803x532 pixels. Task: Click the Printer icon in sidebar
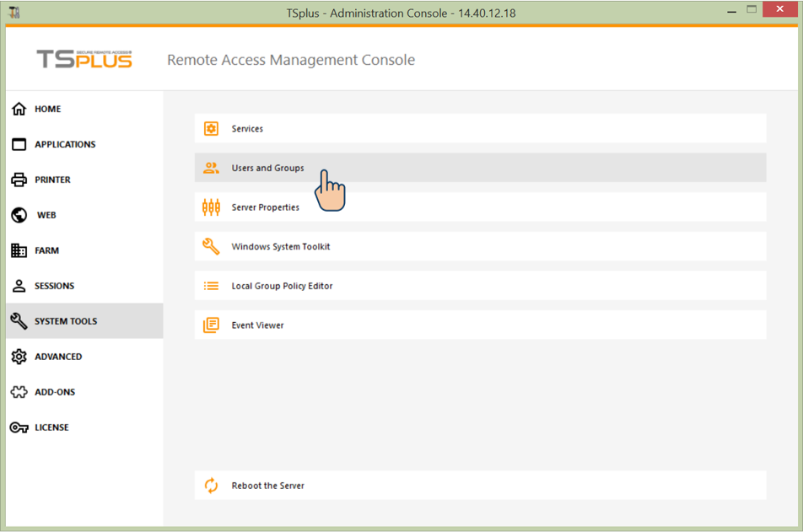(19, 180)
